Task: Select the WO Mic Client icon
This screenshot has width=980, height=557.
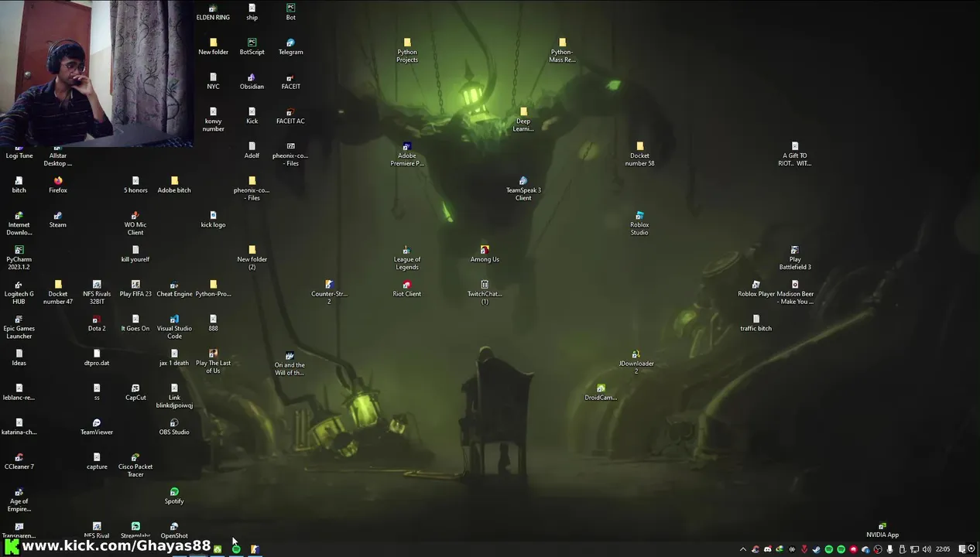Action: [135, 224]
